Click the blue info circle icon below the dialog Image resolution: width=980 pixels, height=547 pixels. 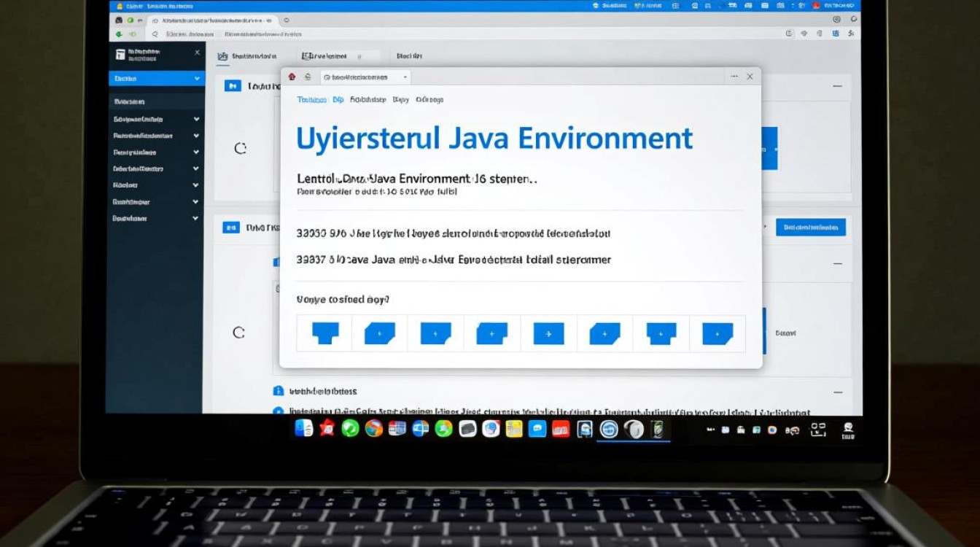[x=278, y=391]
